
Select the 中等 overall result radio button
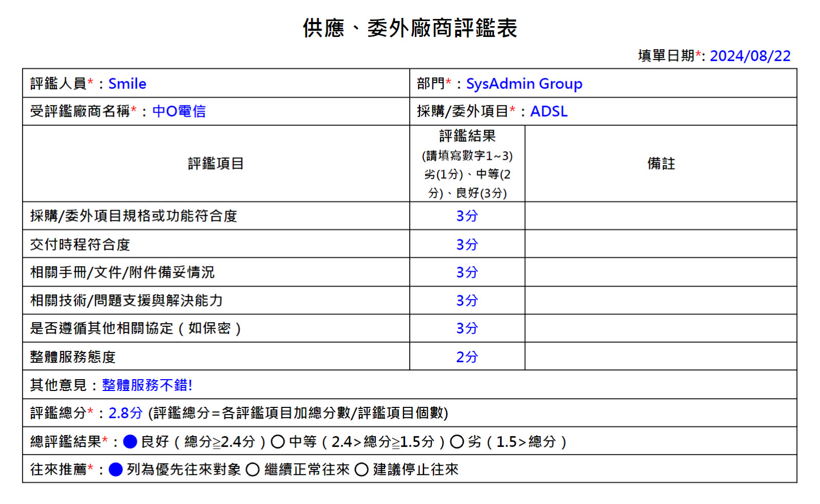(278, 441)
